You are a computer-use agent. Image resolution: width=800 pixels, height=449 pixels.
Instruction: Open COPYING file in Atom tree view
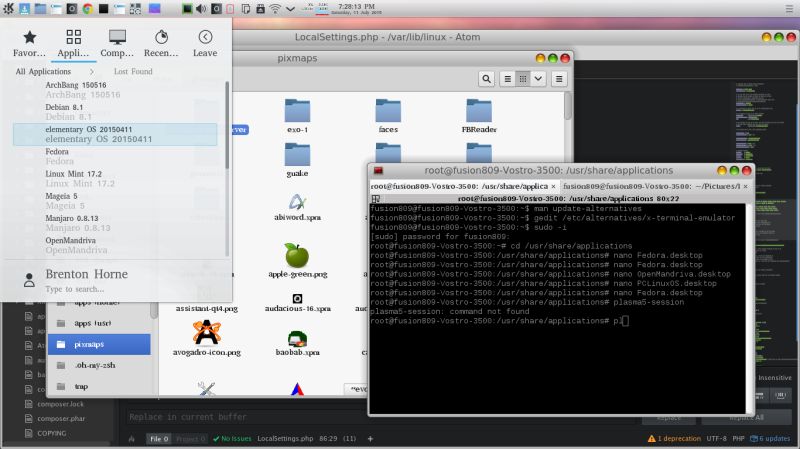point(52,433)
